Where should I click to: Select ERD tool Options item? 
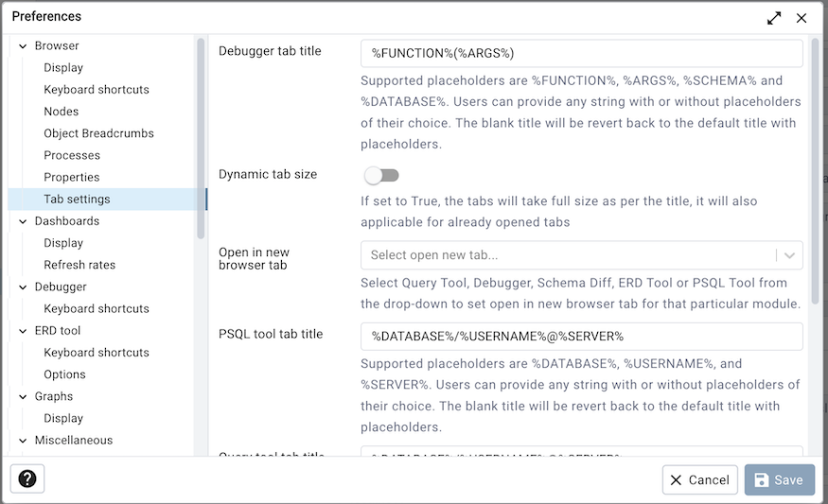(64, 374)
